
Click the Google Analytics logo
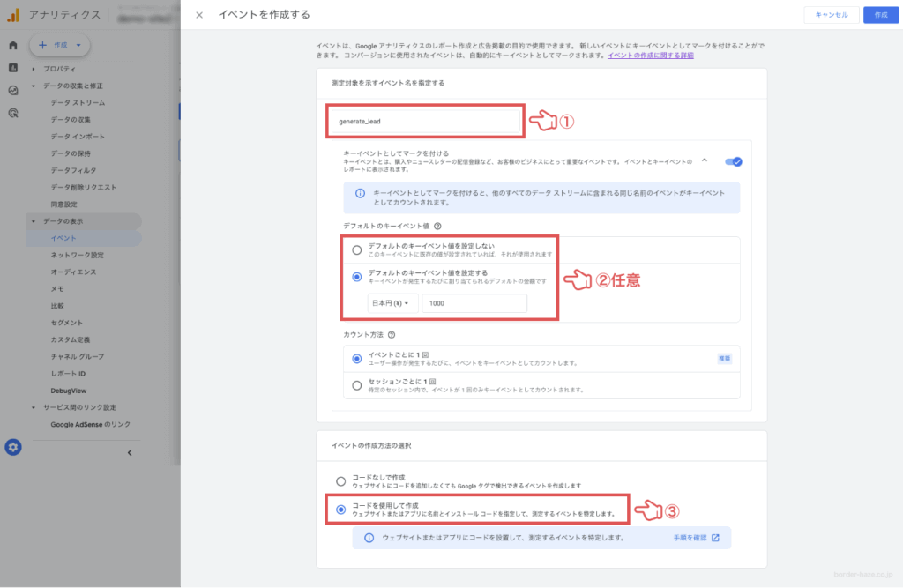[11, 13]
